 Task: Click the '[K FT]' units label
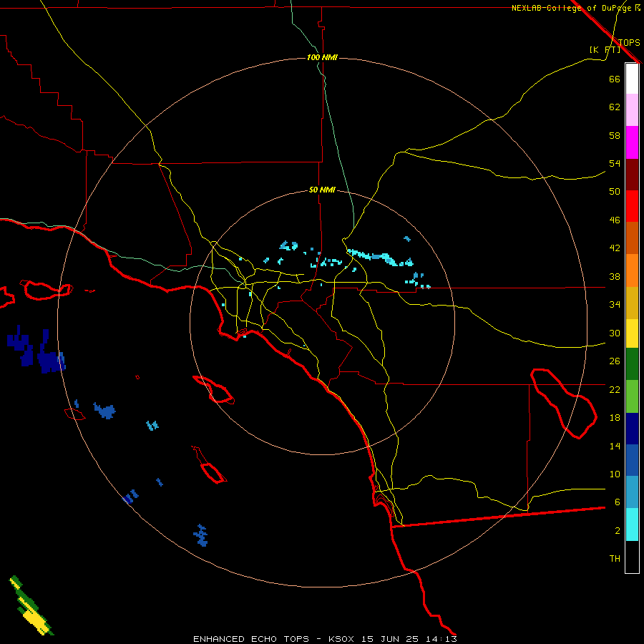coord(605,49)
